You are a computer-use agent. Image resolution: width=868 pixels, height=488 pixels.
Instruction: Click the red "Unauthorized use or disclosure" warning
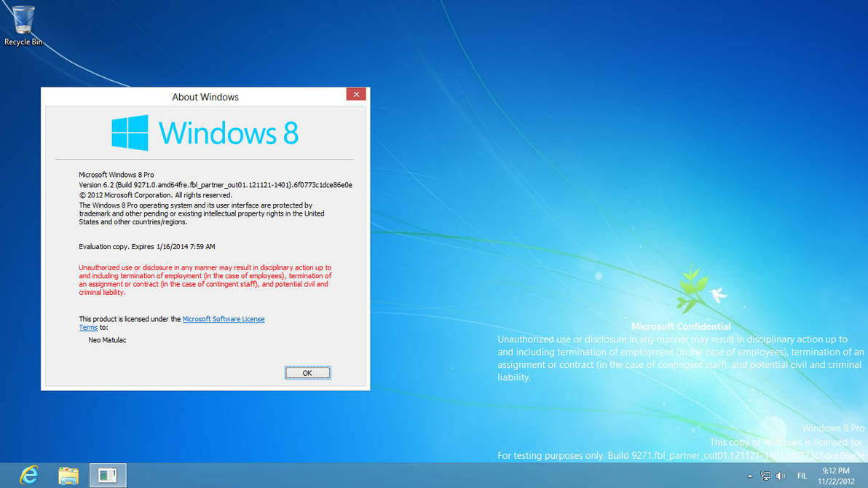pyautogui.click(x=205, y=280)
